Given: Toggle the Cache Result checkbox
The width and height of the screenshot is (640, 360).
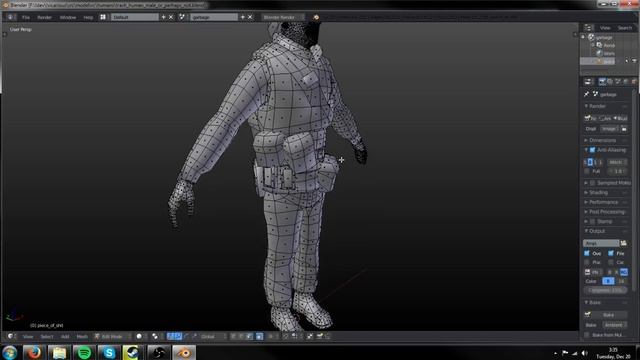Looking at the screenshot, I should [611, 262].
